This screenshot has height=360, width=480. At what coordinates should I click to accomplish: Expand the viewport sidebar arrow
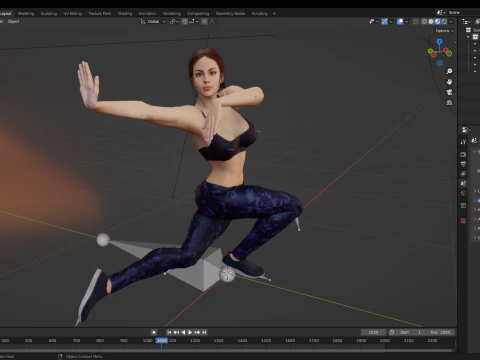pyautogui.click(x=456, y=42)
